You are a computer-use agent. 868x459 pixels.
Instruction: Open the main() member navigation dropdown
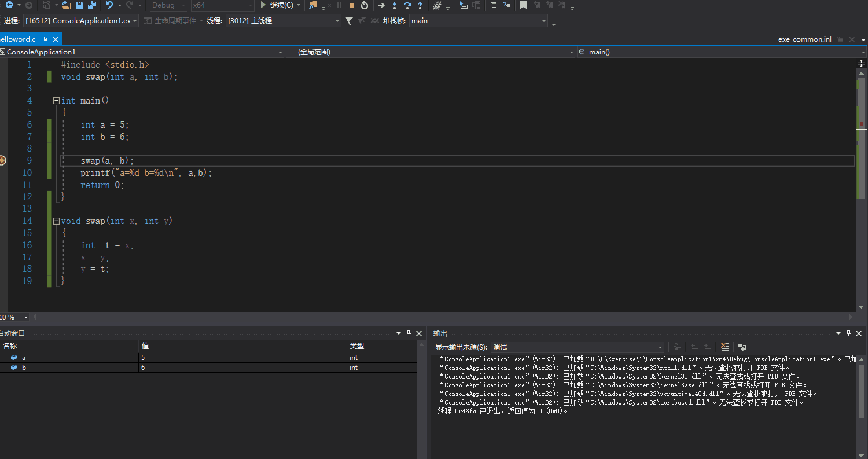click(x=721, y=52)
